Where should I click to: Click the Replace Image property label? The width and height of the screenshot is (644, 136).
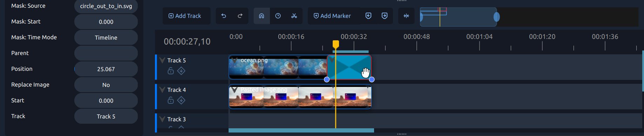click(x=30, y=84)
